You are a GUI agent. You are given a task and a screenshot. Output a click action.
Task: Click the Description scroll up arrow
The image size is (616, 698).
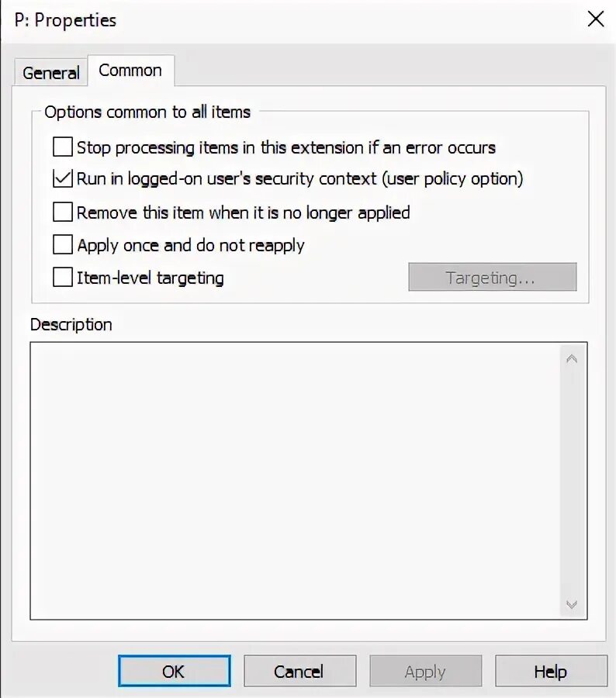572,359
